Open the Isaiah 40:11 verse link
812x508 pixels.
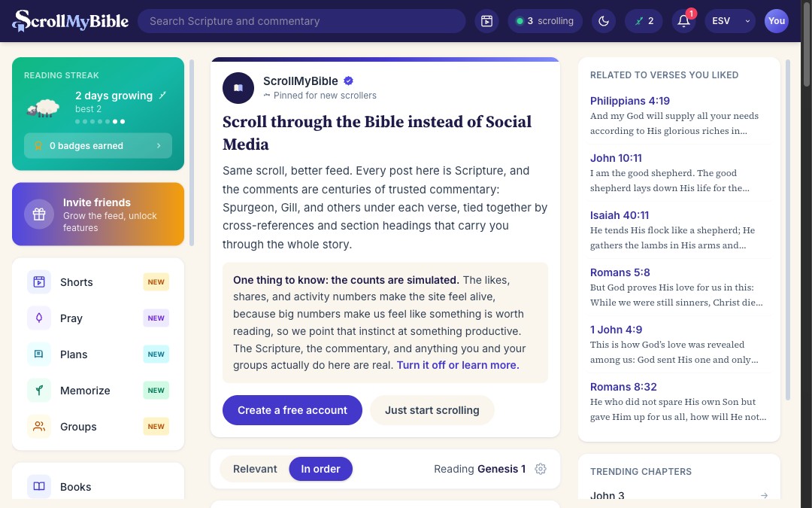[620, 215]
